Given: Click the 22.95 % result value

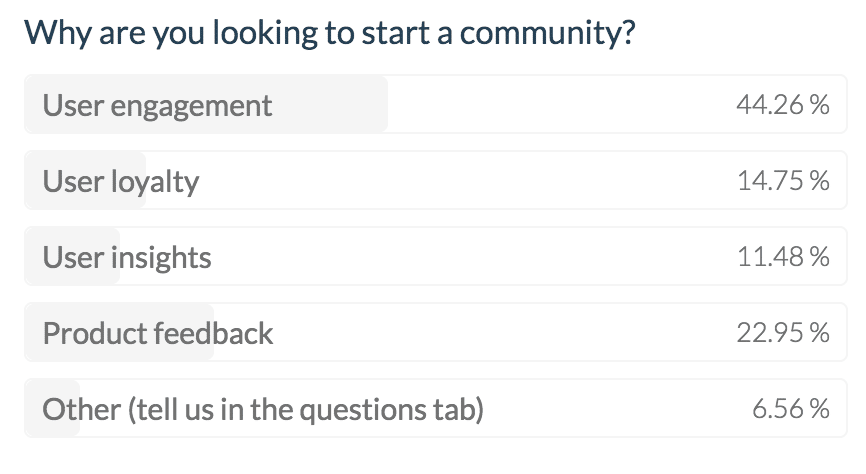Looking at the screenshot, I should (x=782, y=333).
